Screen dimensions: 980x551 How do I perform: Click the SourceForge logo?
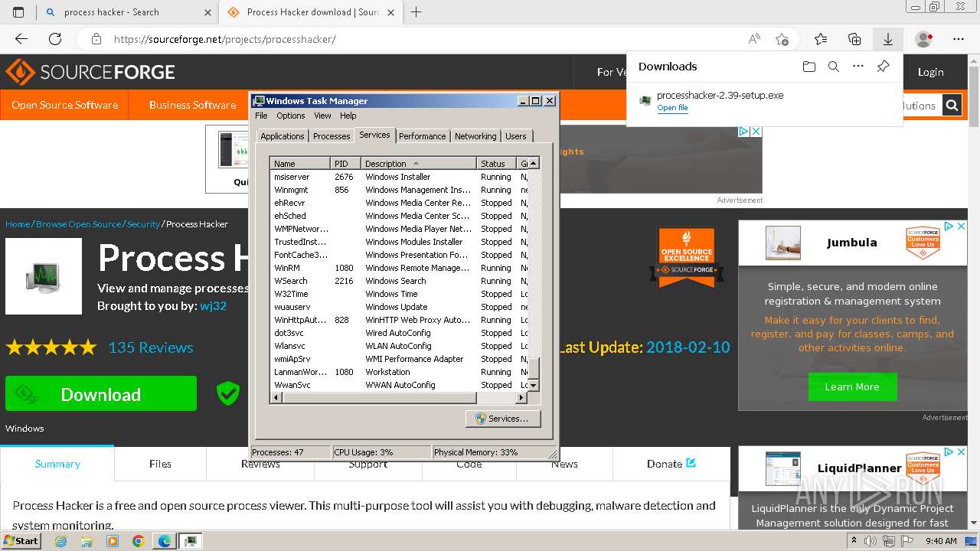[90, 73]
